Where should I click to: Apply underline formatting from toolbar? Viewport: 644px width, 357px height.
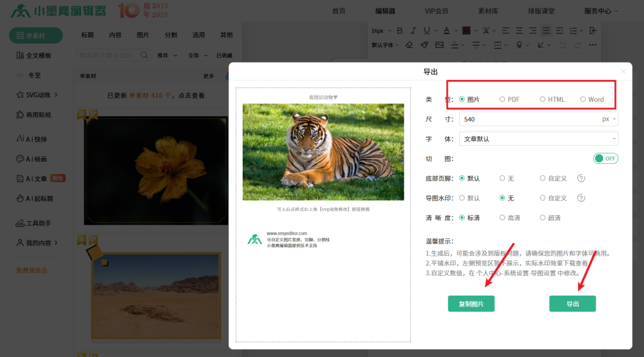[x=427, y=31]
